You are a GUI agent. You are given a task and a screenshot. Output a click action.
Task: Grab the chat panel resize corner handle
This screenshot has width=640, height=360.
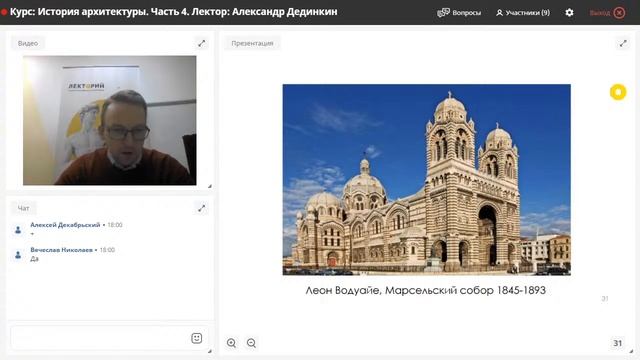pos(209,351)
